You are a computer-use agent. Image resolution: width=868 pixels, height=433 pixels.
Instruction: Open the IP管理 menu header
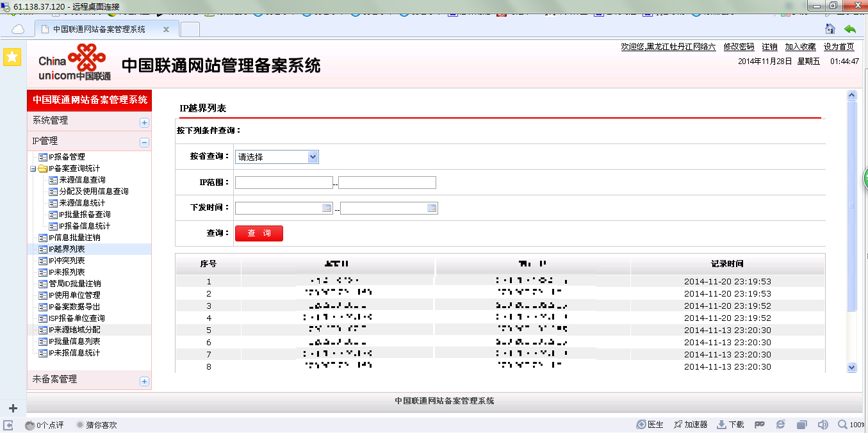pyautogui.click(x=89, y=141)
